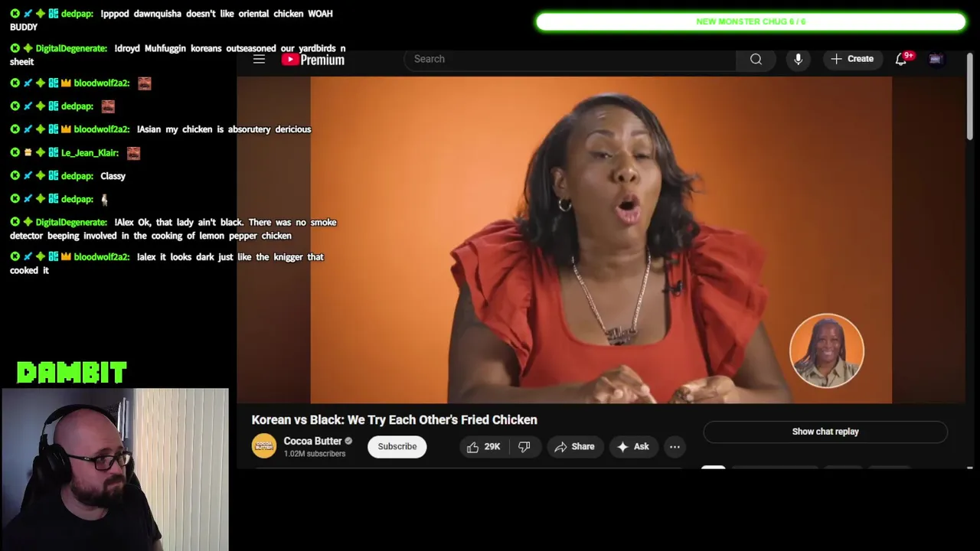The width and height of the screenshot is (980, 551).
Task: Share the video via Share button
Action: pos(575,447)
